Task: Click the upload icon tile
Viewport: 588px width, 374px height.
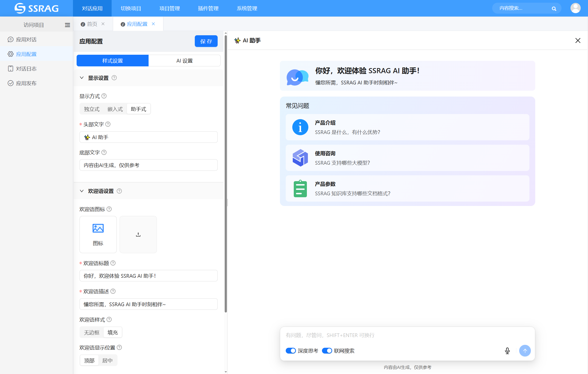Action: 138,235
